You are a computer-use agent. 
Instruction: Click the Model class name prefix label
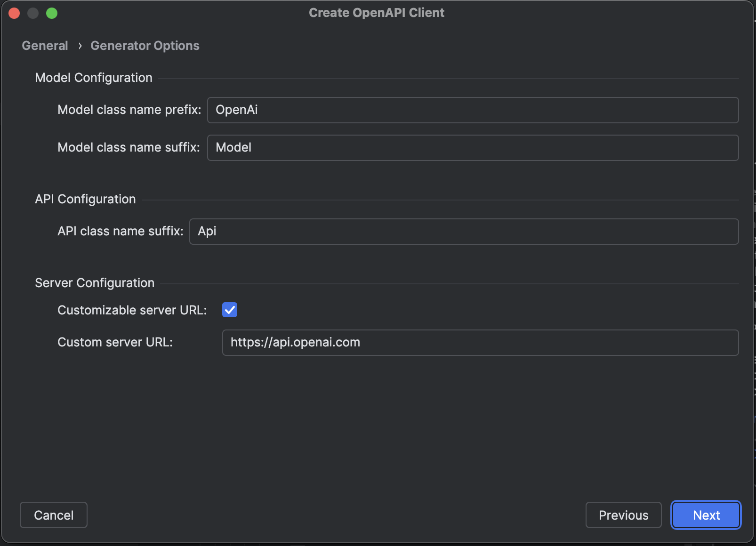[129, 110]
